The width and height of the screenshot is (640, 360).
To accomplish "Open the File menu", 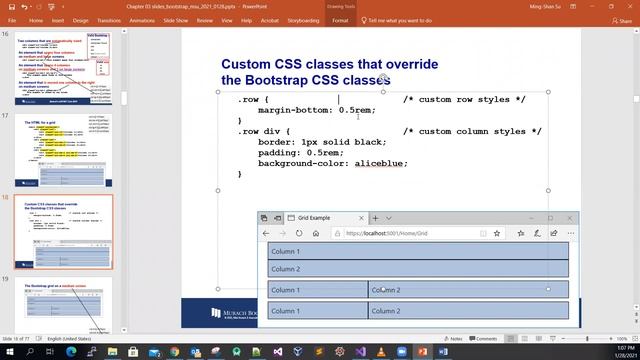I will coord(12,20).
